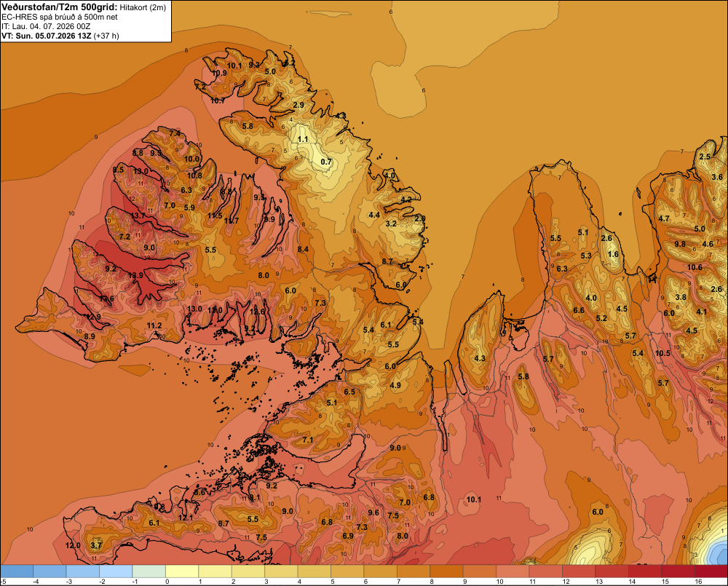This screenshot has width=728, height=586.
Task: Click the 'EC-HRES spá brúuð á 500m net' line
Action: click(x=60, y=17)
